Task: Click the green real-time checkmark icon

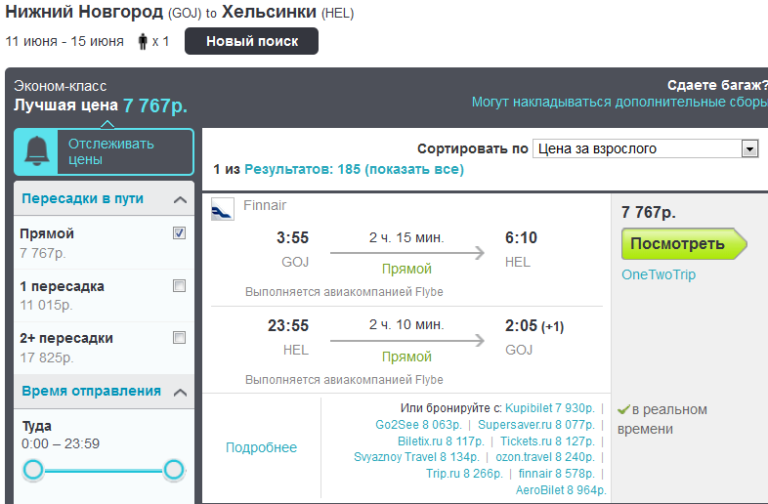Action: point(623,410)
